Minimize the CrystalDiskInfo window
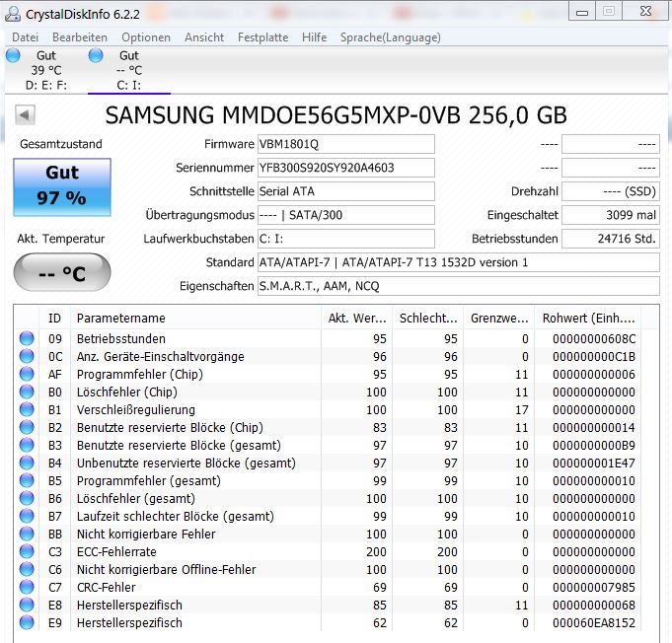 [582, 12]
